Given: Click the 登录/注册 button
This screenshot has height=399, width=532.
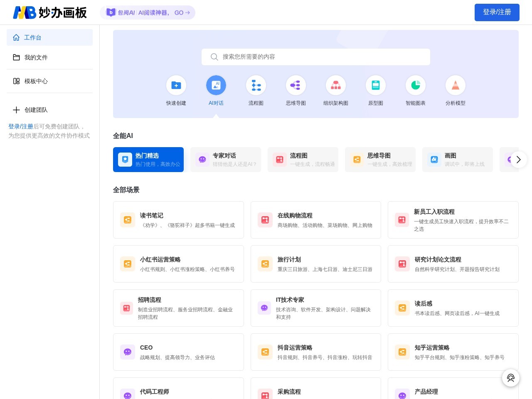Looking at the screenshot, I should pos(497,12).
